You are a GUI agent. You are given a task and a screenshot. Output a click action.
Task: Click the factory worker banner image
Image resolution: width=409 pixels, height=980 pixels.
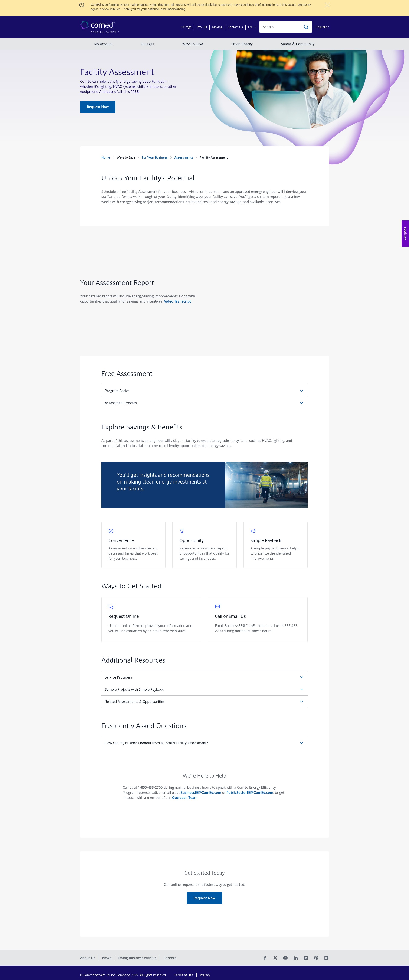pyautogui.click(x=266, y=485)
